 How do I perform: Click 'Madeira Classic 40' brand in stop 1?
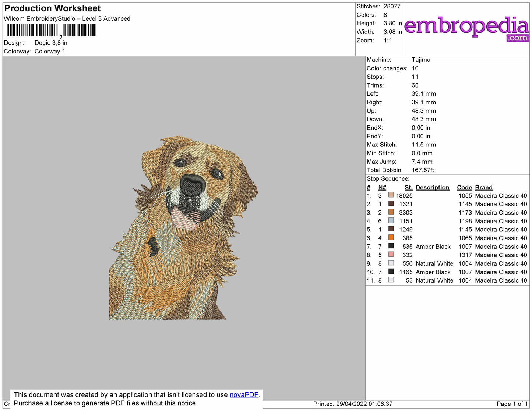[501, 196]
